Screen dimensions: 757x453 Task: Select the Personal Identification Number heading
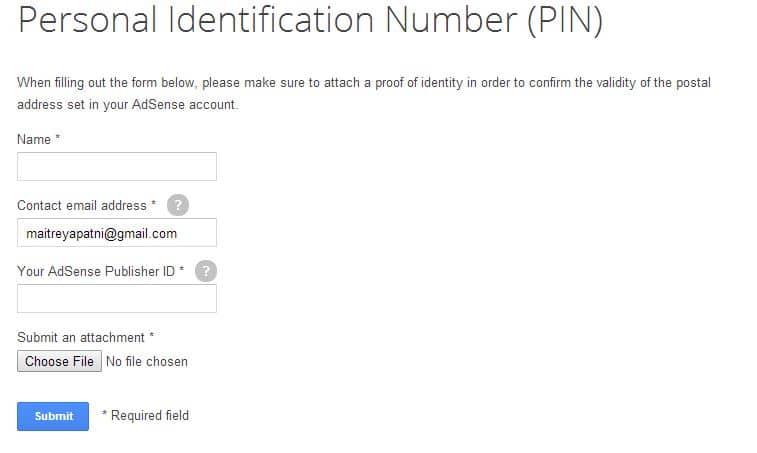coord(310,20)
